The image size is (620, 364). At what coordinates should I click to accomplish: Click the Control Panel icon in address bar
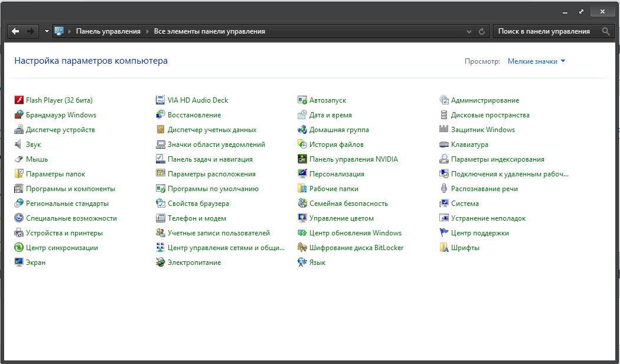click(x=59, y=31)
